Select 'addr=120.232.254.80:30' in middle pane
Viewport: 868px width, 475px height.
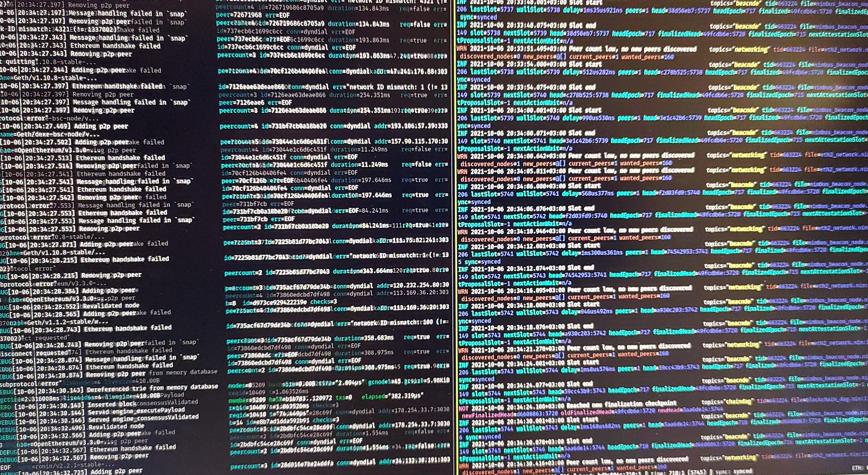tap(412, 286)
